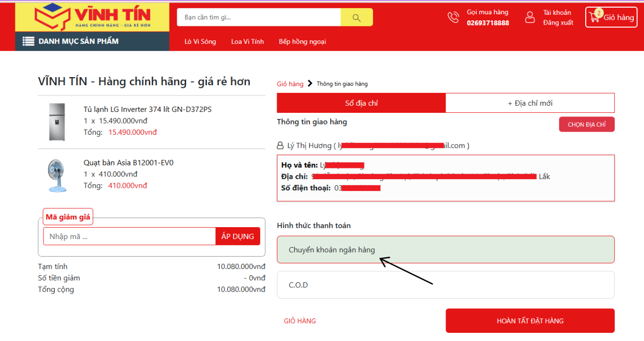644x341 pixels.
Task: Click the user account icon
Action: coord(530,17)
